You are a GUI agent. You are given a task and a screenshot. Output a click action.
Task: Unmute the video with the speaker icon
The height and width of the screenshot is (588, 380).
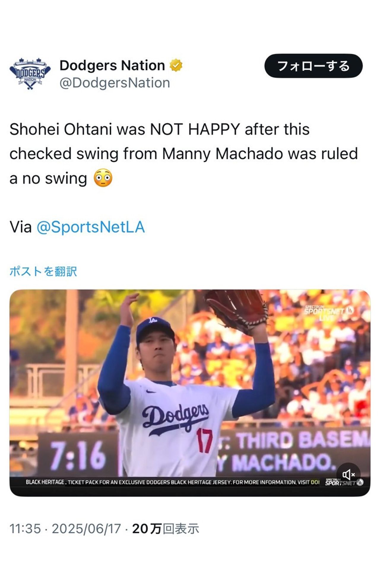tap(348, 475)
